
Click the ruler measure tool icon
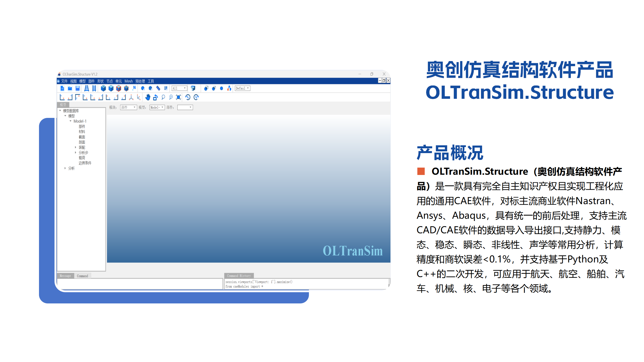point(158,88)
